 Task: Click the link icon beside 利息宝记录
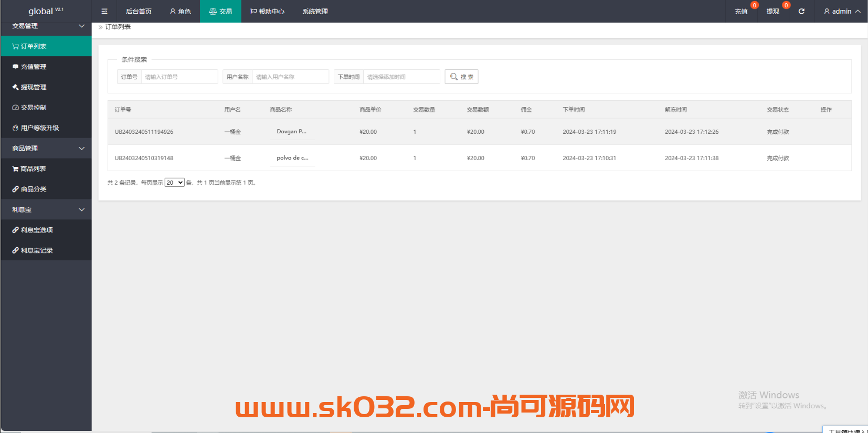(x=16, y=250)
